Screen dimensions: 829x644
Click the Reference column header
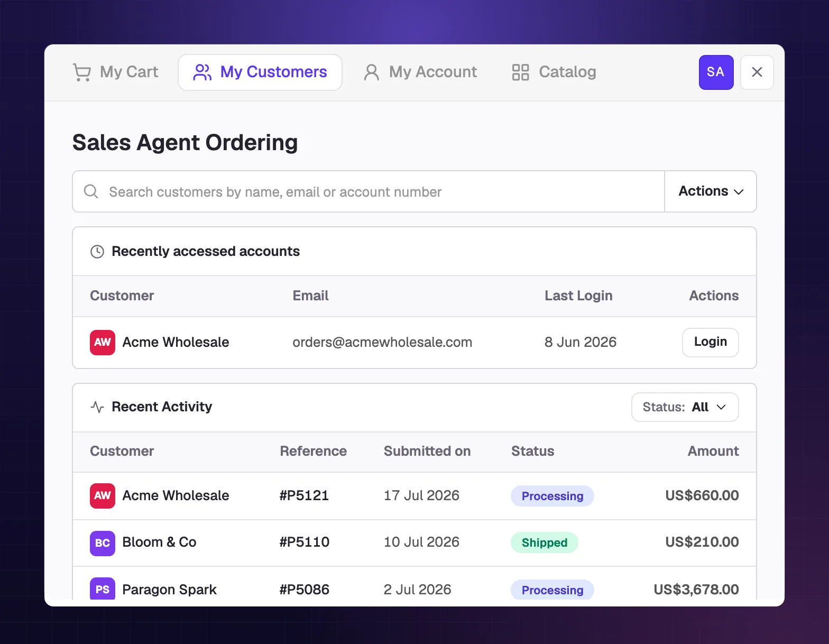pyautogui.click(x=314, y=451)
